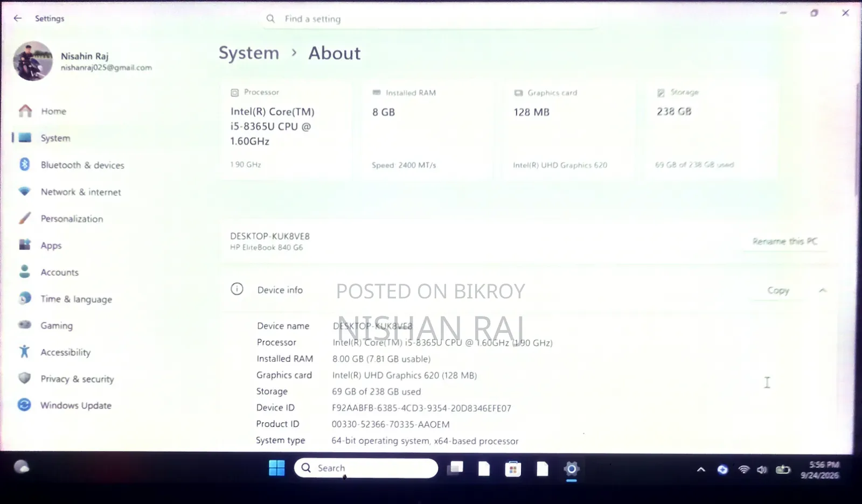Click the battery tray icon

click(x=783, y=470)
